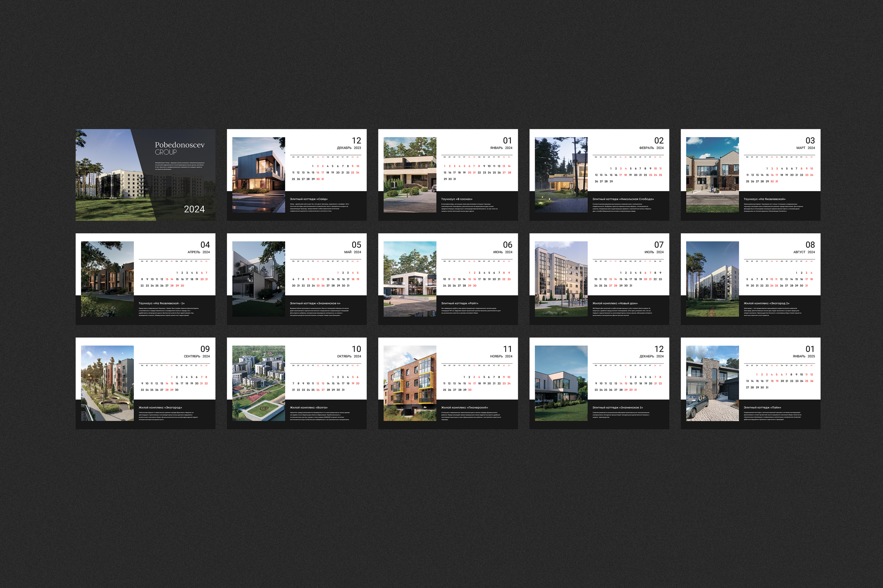The image size is (883, 588).
Task: Click the 05 May 2024 month number
Action: (x=356, y=245)
